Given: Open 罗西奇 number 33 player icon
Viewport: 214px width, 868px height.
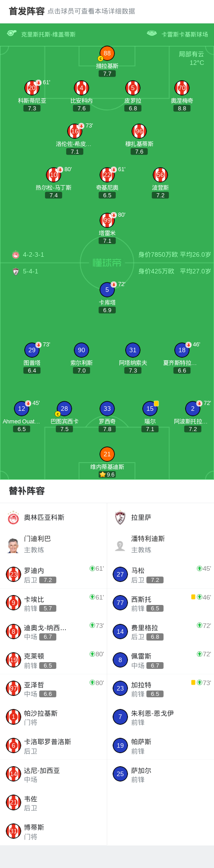Looking at the screenshot, I should pyautogui.click(x=107, y=409).
